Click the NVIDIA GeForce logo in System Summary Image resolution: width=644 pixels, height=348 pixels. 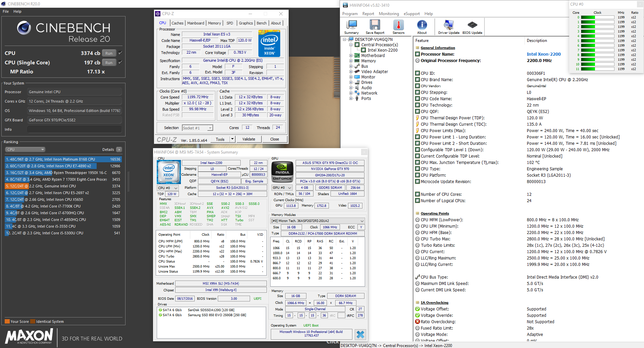[x=282, y=171]
